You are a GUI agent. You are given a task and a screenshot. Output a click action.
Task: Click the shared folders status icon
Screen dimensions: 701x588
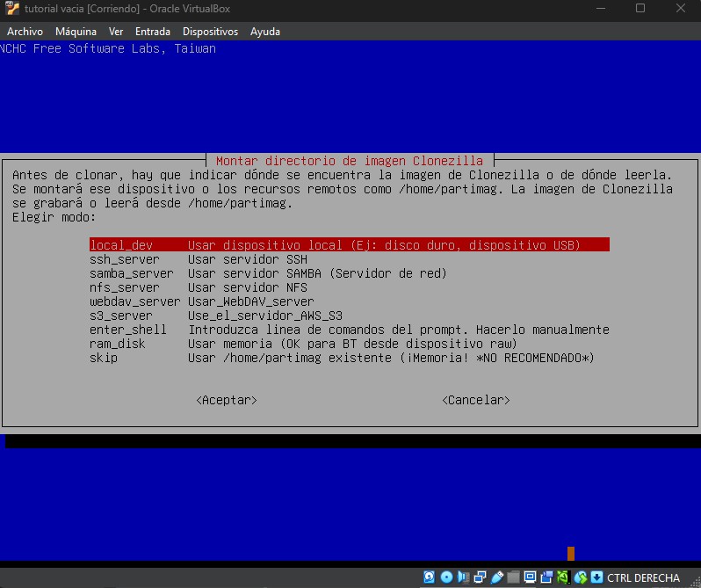(513, 577)
